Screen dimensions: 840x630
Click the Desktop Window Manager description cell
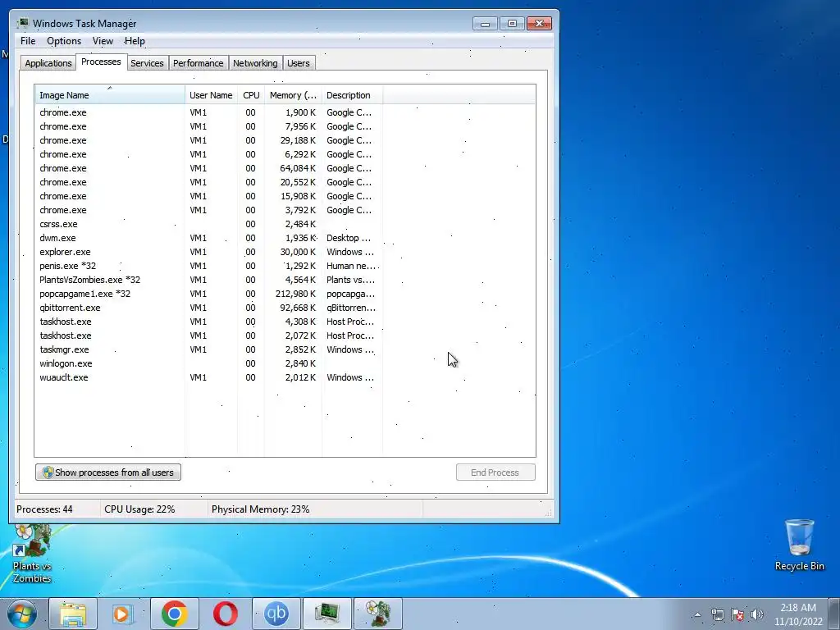(x=349, y=238)
